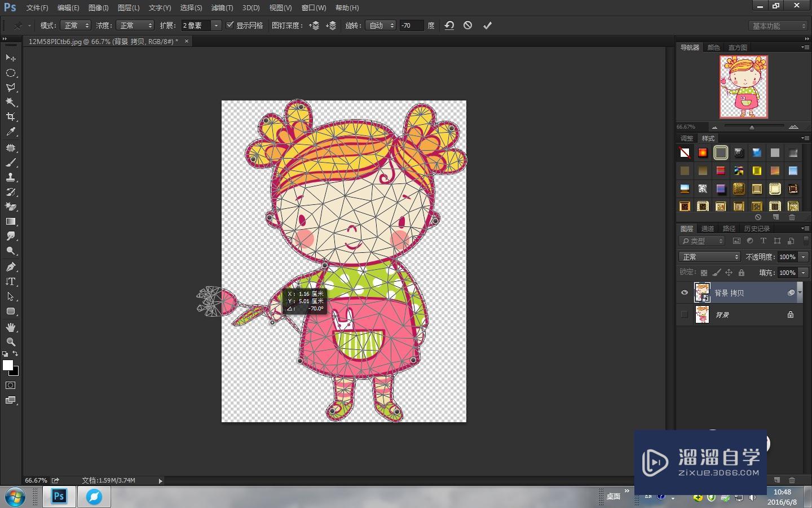The height and width of the screenshot is (508, 812).
Task: Select the Clone Stamp tool
Action: pos(11,177)
